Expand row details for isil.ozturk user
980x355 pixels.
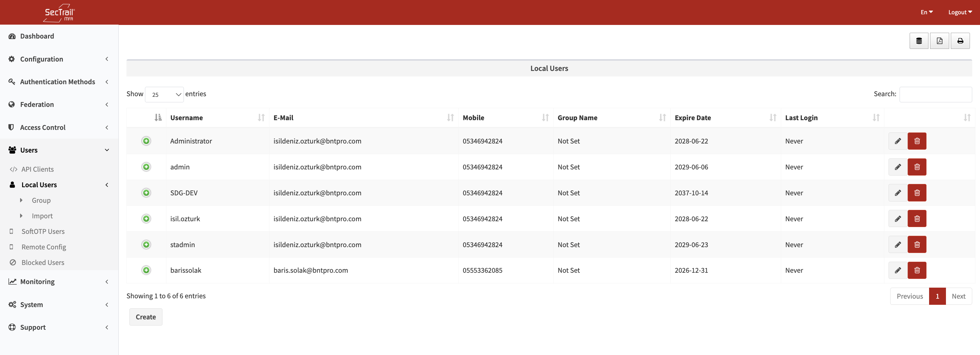point(146,219)
